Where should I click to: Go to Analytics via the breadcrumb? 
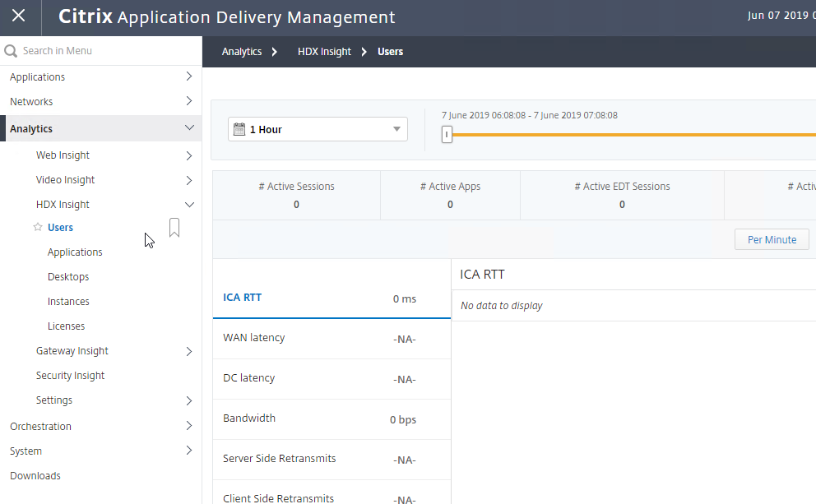242,52
